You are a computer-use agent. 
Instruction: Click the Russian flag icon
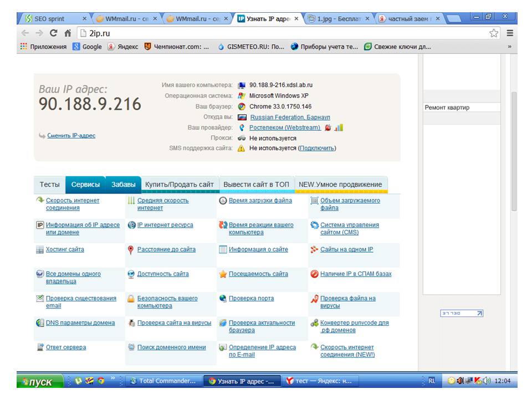242,117
